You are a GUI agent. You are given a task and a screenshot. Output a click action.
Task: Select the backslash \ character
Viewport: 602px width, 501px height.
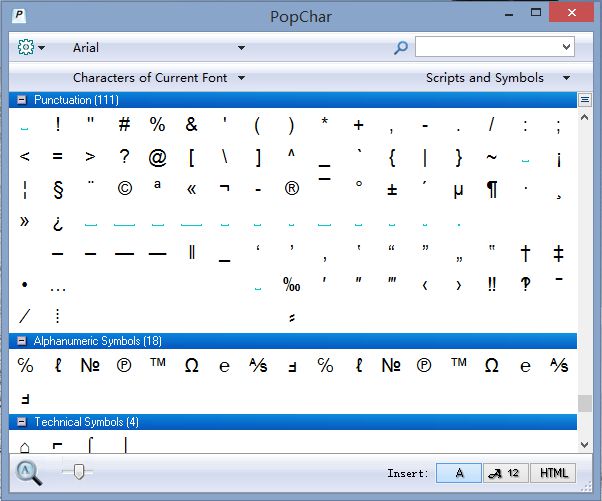click(x=225, y=157)
